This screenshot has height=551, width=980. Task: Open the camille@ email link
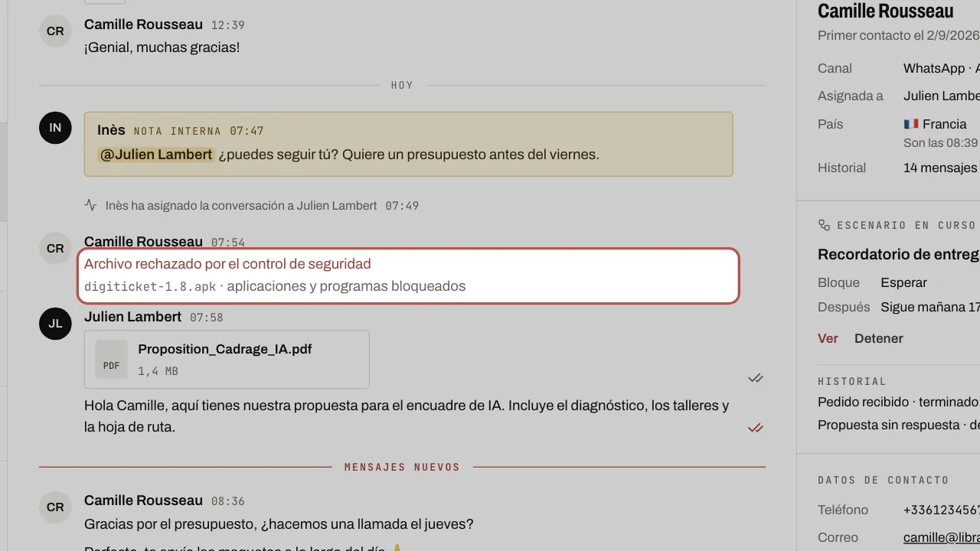tap(942, 537)
